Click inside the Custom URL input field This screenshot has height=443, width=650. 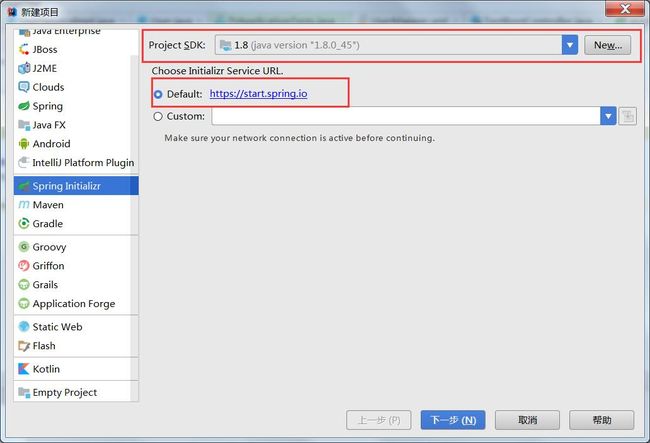tap(406, 116)
